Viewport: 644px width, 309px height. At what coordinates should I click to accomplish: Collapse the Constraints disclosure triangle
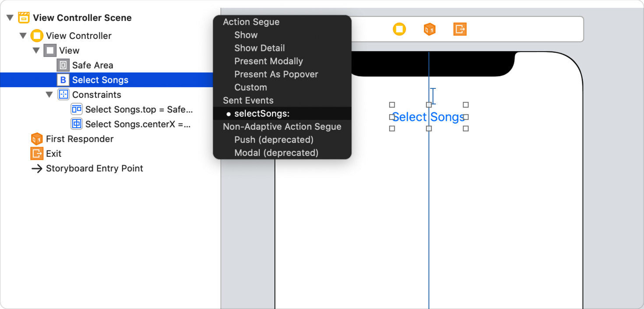pyautogui.click(x=49, y=94)
